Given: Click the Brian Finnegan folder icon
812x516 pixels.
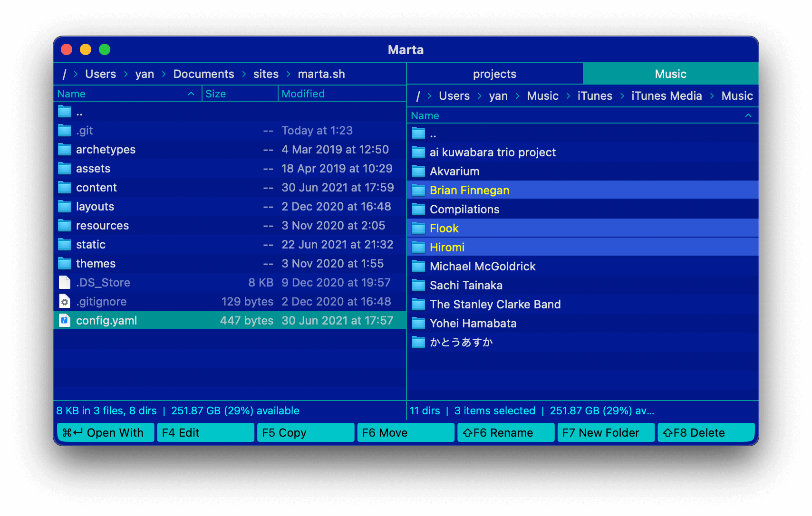Looking at the screenshot, I should pos(418,191).
